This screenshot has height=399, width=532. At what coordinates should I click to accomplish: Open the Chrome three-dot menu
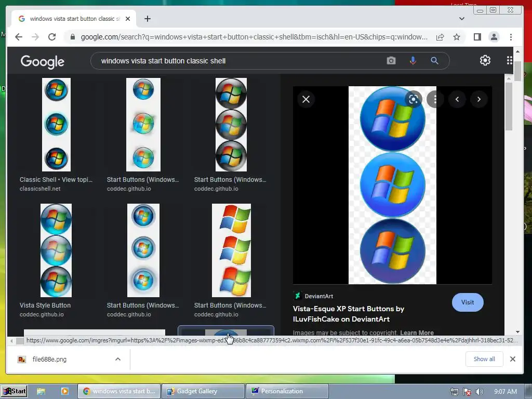[x=511, y=37]
